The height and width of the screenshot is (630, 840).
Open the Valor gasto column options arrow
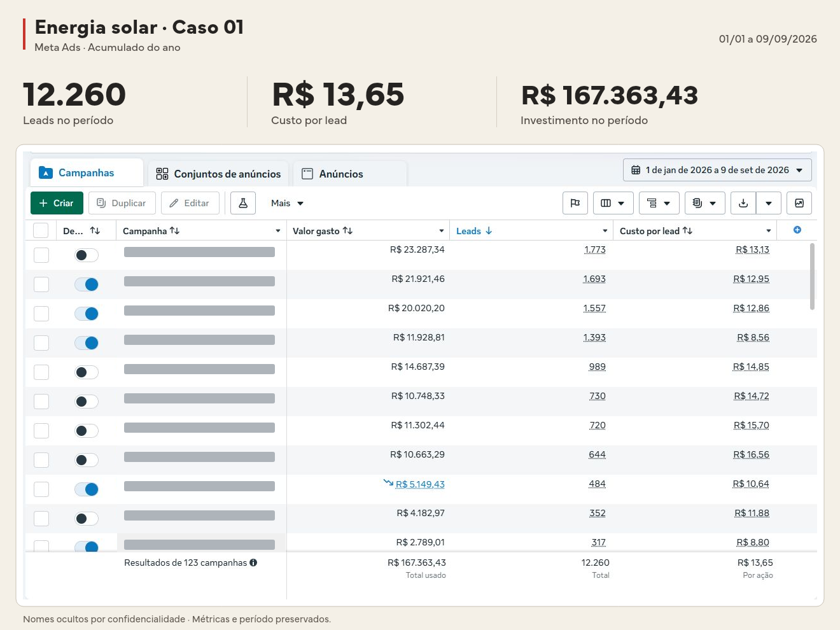pos(442,230)
